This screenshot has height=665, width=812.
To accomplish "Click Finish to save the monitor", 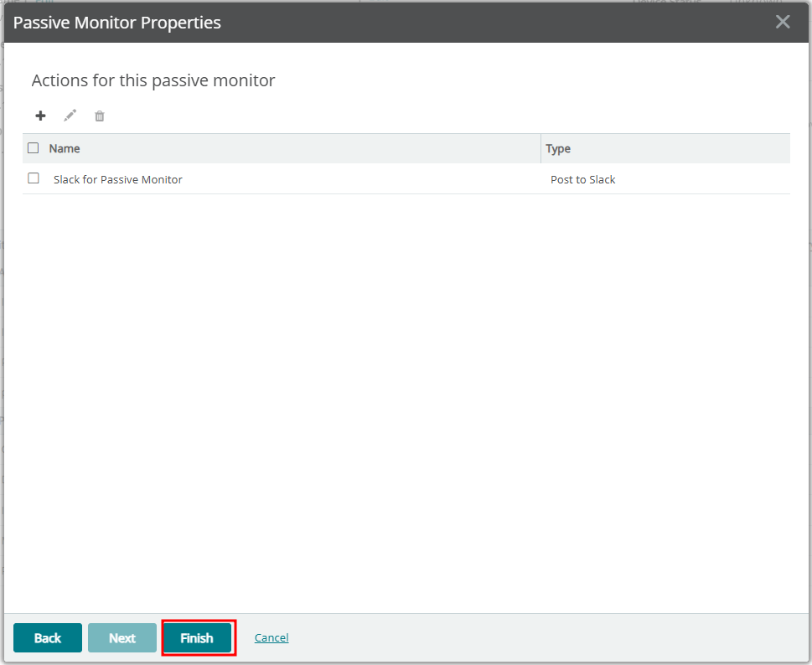I will 197,637.
